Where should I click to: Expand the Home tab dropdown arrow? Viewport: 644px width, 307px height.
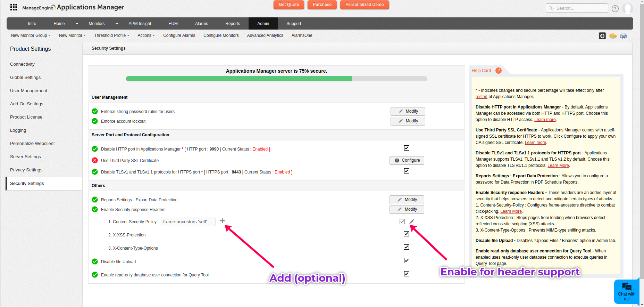(77, 24)
